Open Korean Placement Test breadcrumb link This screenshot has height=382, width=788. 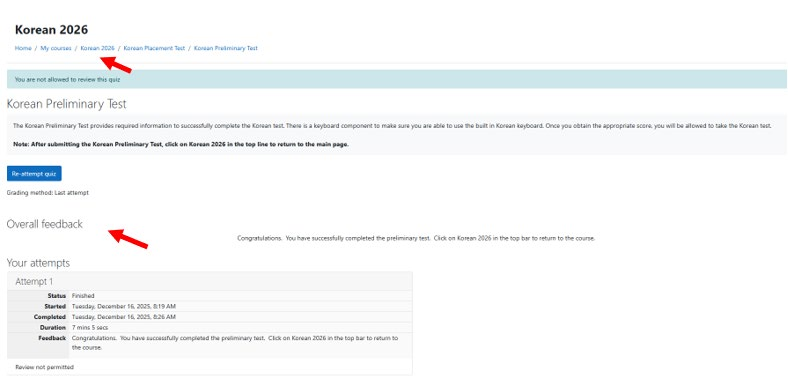coord(154,48)
